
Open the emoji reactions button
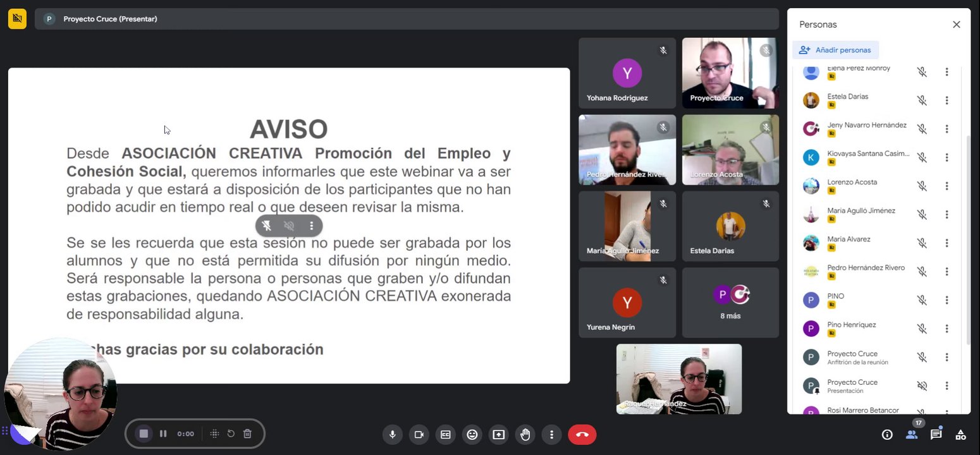point(472,434)
